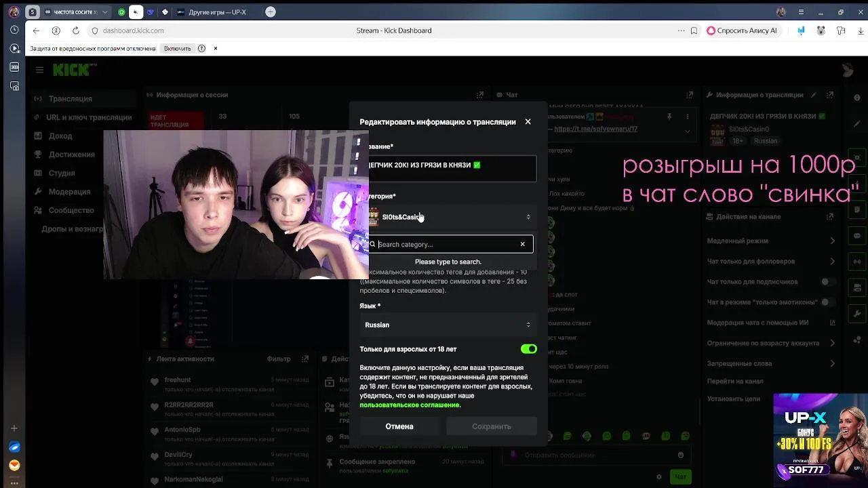The width and height of the screenshot is (868, 488).
Task: Collapse the pinned message chevron
Action: tap(688, 131)
